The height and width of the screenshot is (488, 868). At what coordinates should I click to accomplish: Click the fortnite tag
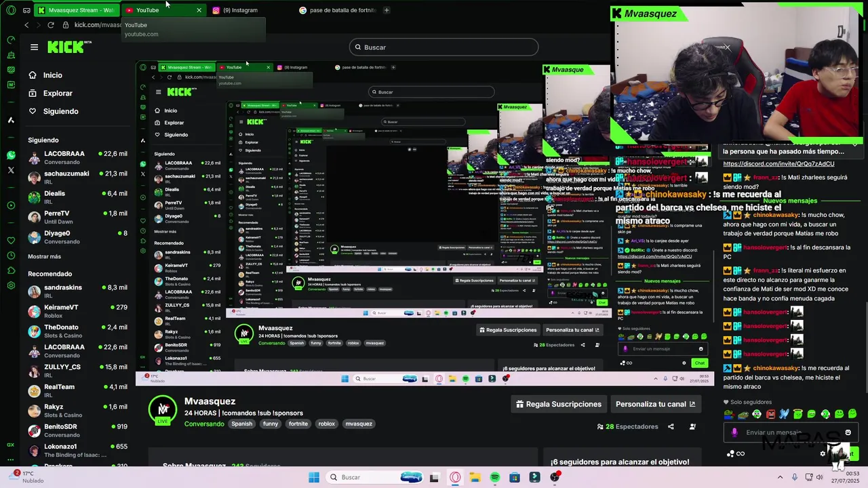point(298,424)
